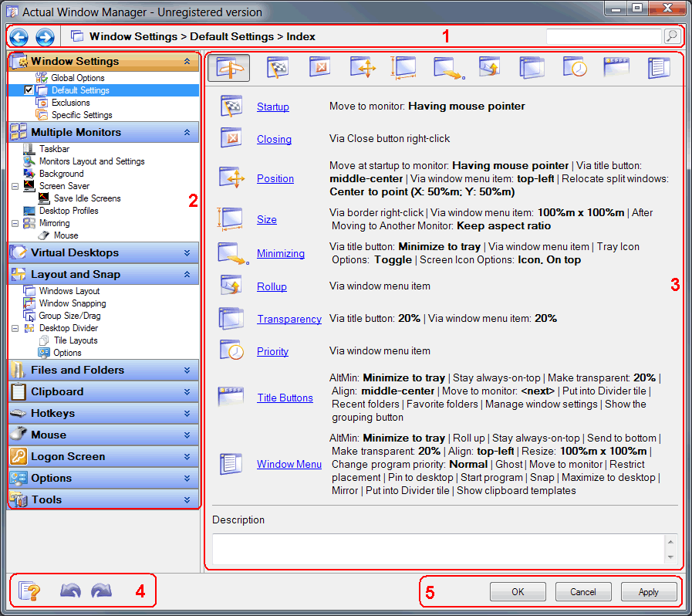The height and width of the screenshot is (616, 692).
Task: Click the Minimizing row icon in index list
Action: point(233,253)
